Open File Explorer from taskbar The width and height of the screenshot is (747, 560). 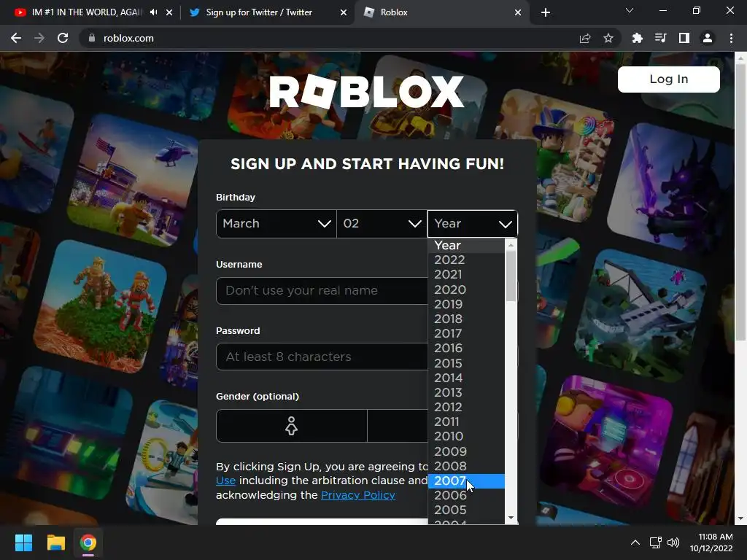55,542
